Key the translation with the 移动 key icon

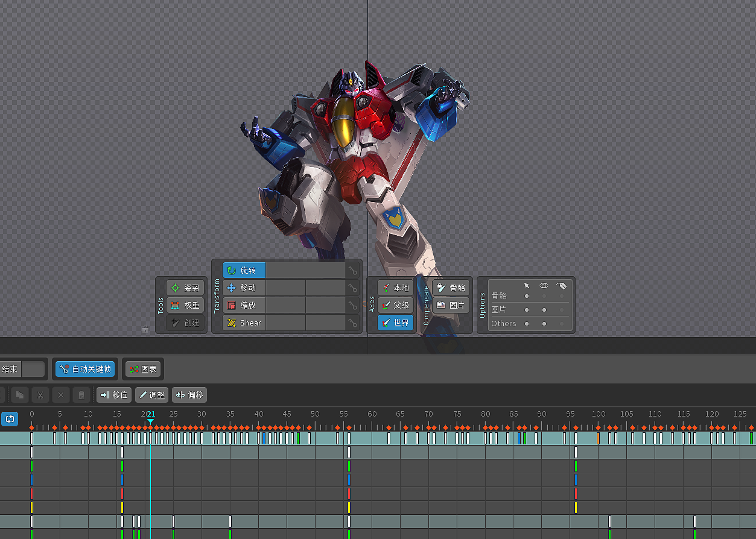[x=352, y=288]
